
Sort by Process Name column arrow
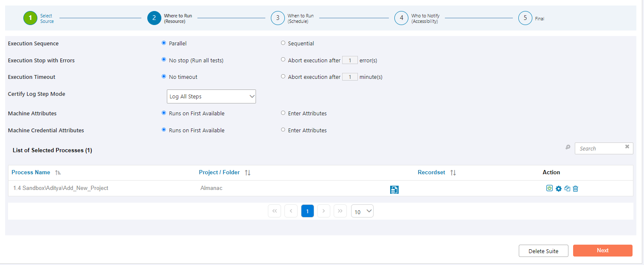click(58, 173)
